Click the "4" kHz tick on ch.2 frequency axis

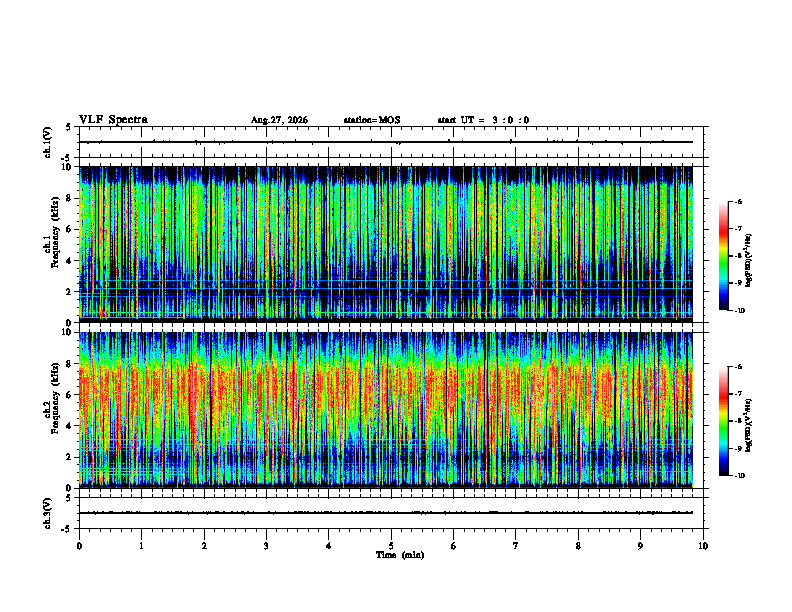click(x=67, y=426)
